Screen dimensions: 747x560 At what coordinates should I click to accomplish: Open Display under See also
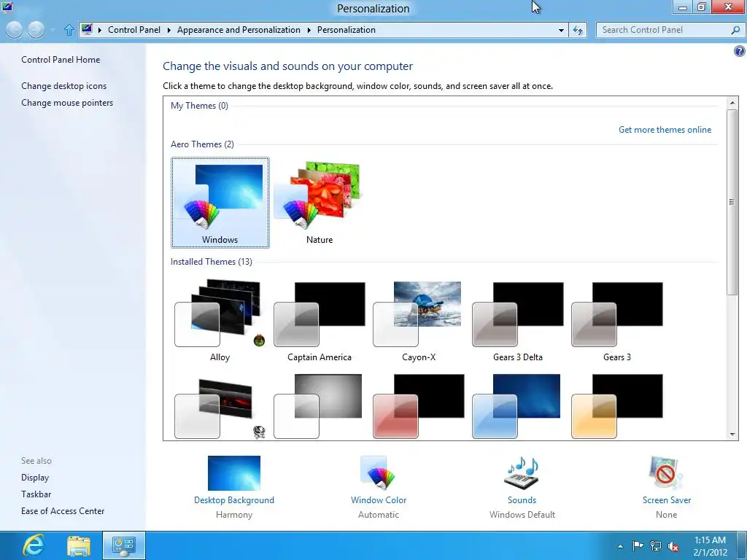point(35,477)
